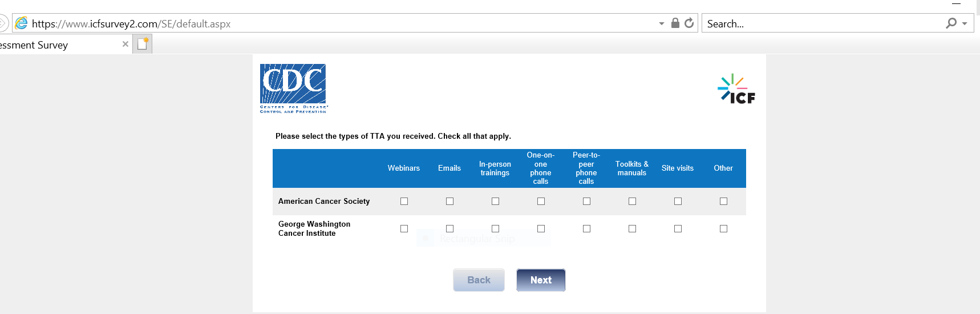The width and height of the screenshot is (980, 314).
Task: Check Emails for George Washington Cancer Institute
Action: pos(449,229)
